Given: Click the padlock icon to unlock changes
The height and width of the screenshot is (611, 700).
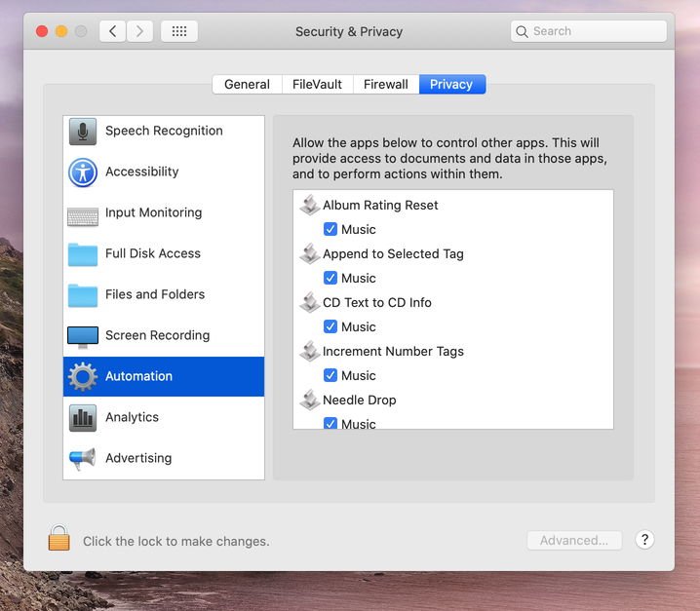Looking at the screenshot, I should (x=58, y=537).
